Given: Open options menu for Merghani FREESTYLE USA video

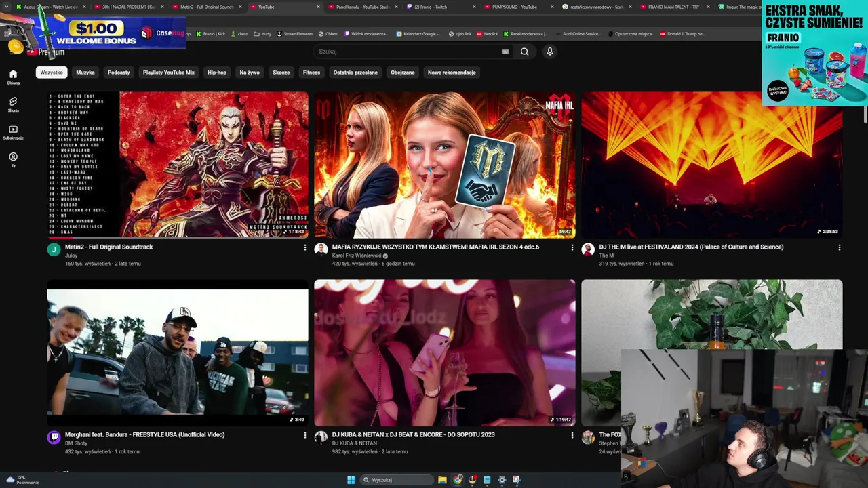Looking at the screenshot, I should point(304,435).
